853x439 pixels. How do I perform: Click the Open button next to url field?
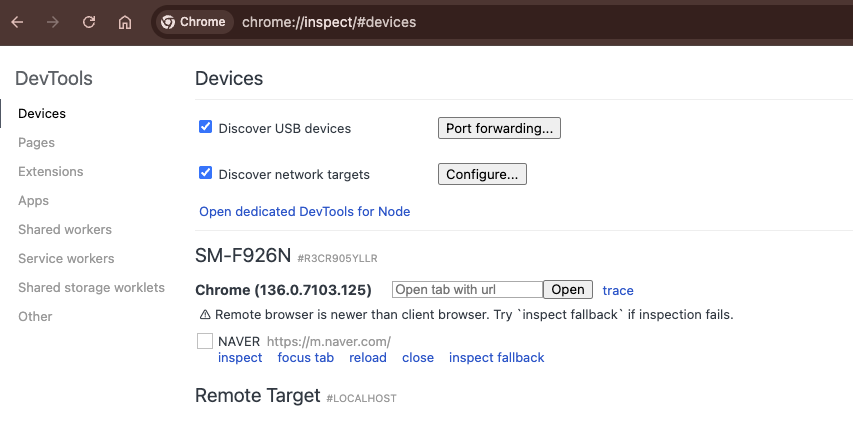(x=568, y=289)
